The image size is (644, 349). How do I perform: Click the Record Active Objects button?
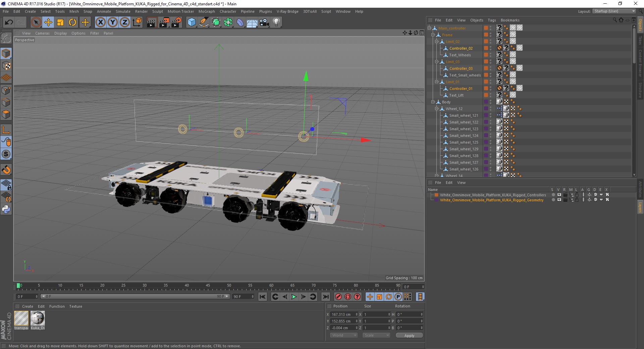(x=338, y=297)
